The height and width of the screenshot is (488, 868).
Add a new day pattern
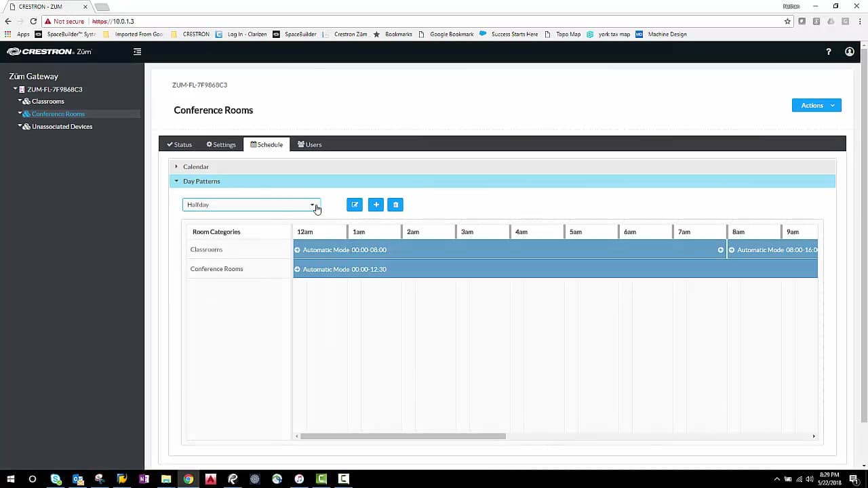376,205
